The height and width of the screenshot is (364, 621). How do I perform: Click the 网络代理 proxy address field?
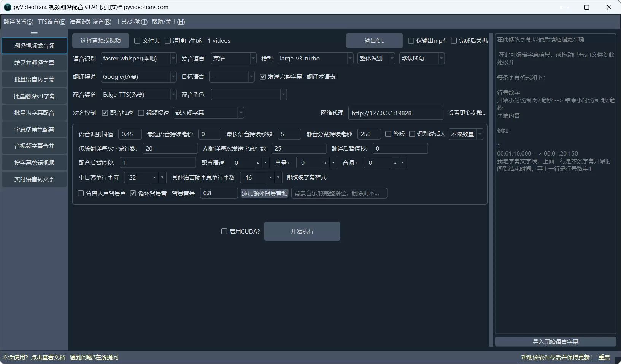point(395,113)
